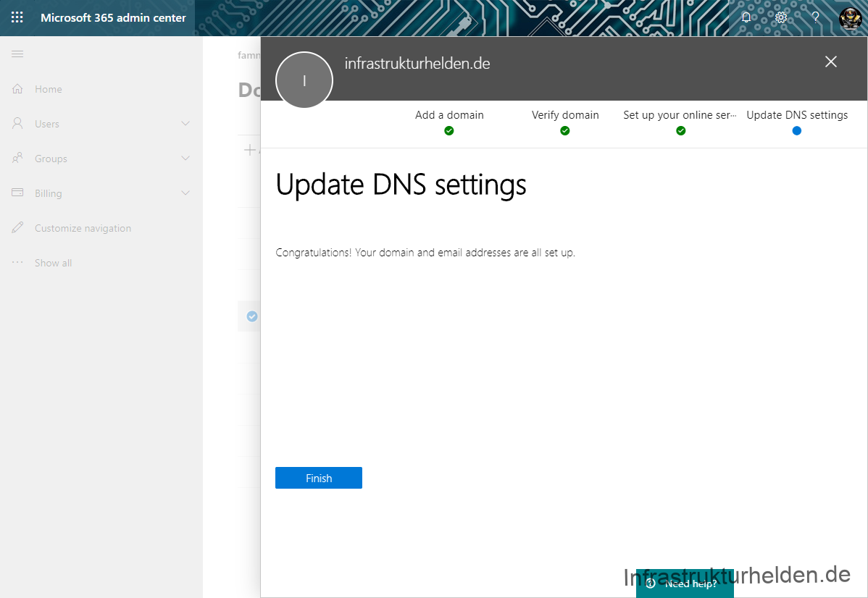Go to Add a domain step
This screenshot has width=868, height=598.
(x=449, y=115)
